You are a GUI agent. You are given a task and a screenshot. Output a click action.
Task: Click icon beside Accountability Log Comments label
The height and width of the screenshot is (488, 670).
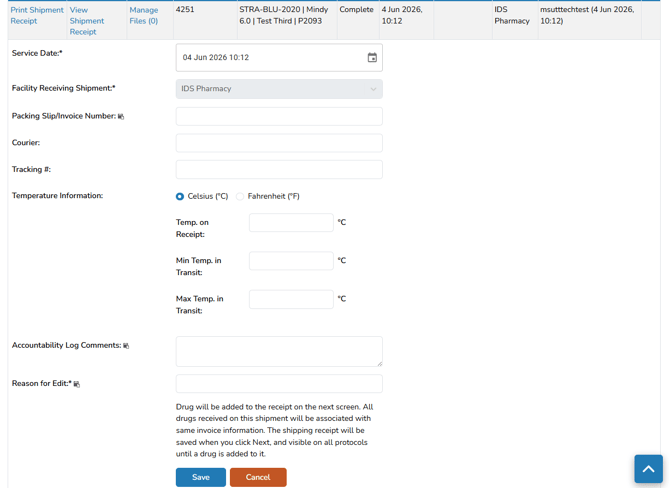[x=126, y=346]
